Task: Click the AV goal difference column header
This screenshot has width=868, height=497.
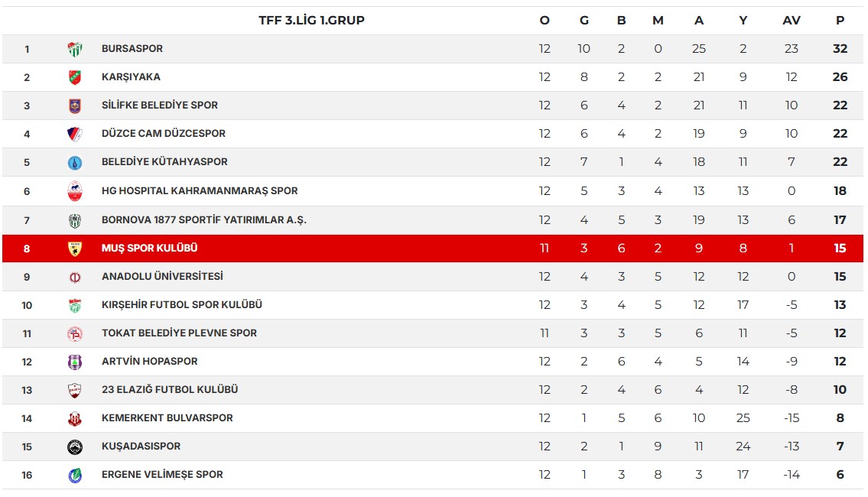Action: tap(791, 21)
